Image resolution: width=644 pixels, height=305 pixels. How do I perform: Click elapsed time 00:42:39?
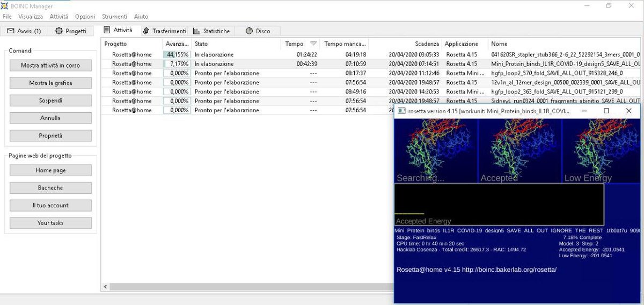(306, 64)
